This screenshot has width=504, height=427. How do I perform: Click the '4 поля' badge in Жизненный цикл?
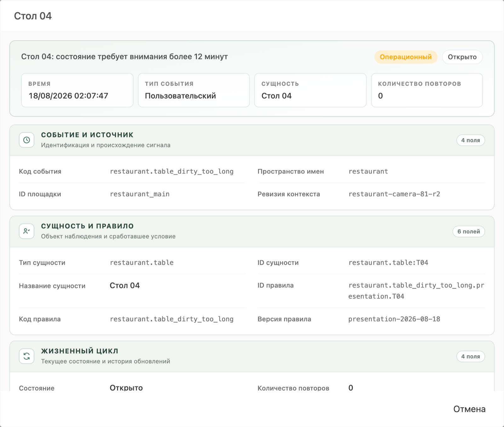click(x=471, y=357)
